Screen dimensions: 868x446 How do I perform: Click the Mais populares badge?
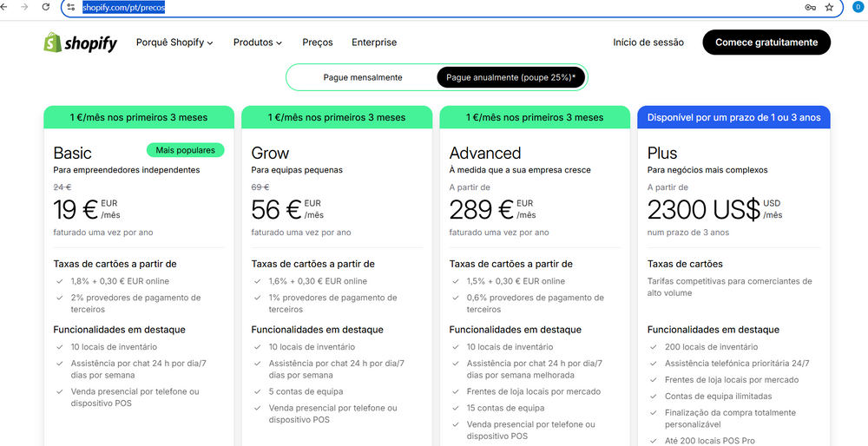point(185,150)
